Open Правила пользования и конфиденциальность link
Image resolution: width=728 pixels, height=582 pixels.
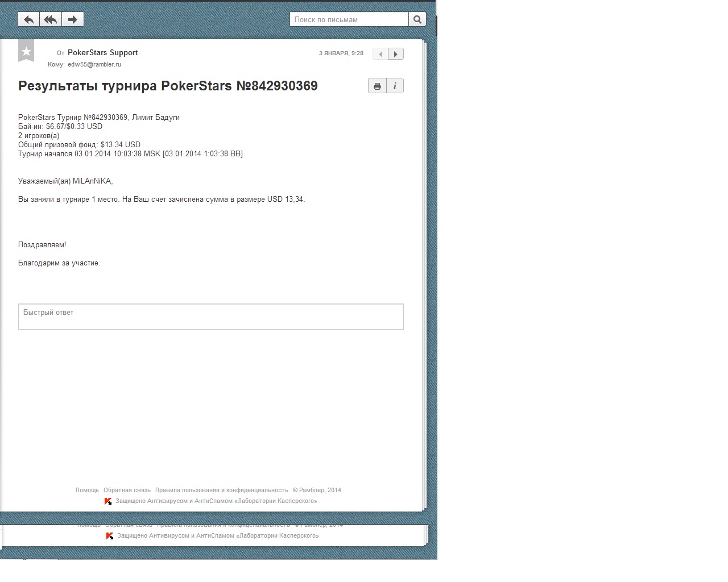click(222, 490)
